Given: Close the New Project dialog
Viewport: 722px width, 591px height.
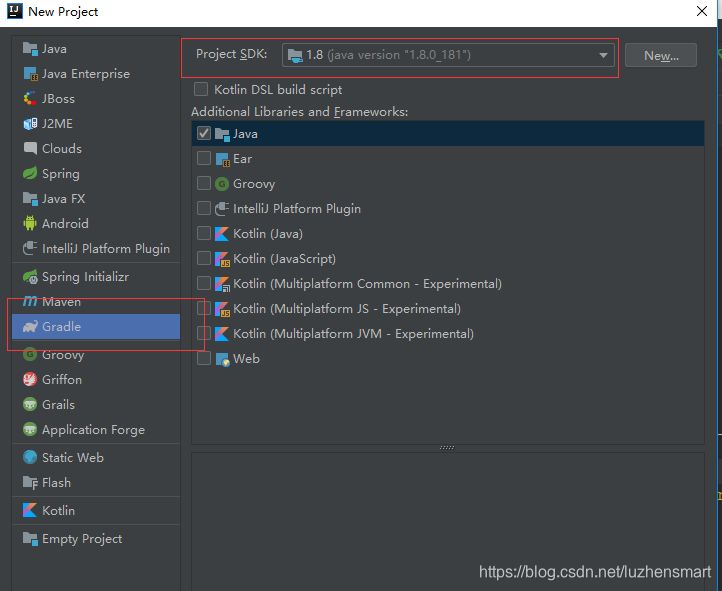Looking at the screenshot, I should point(702,12).
